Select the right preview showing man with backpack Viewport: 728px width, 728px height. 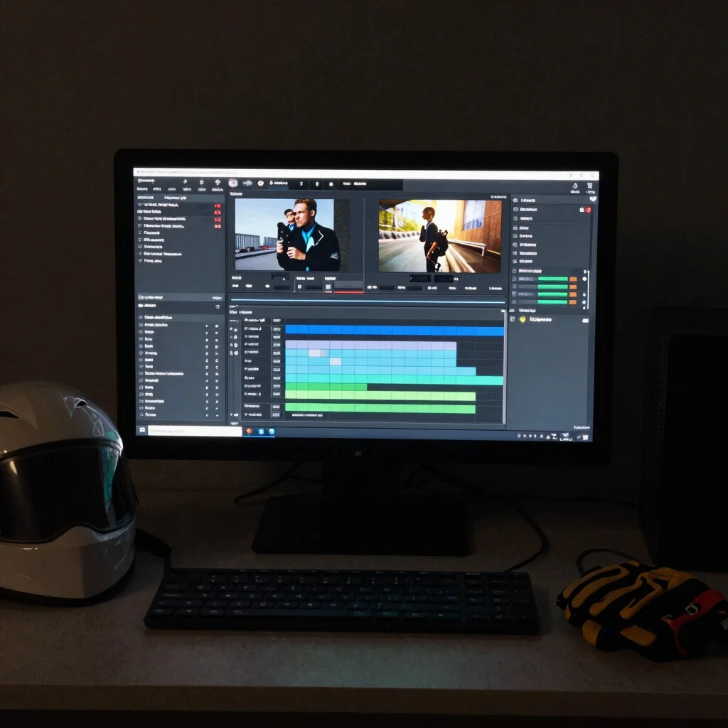click(x=439, y=236)
